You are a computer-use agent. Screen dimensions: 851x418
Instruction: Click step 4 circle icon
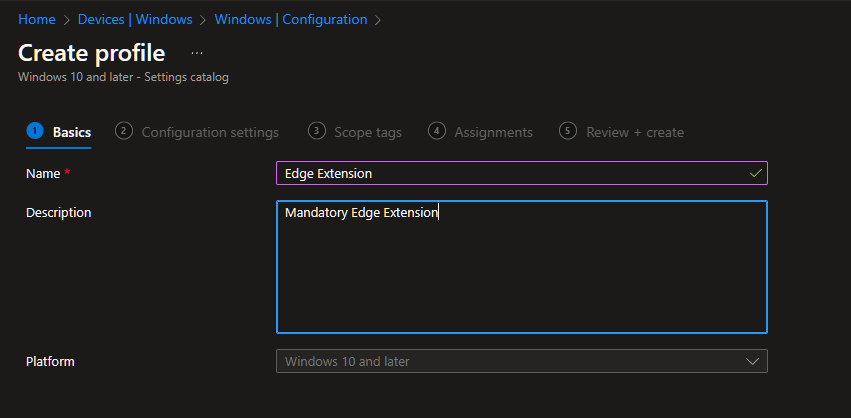436,131
